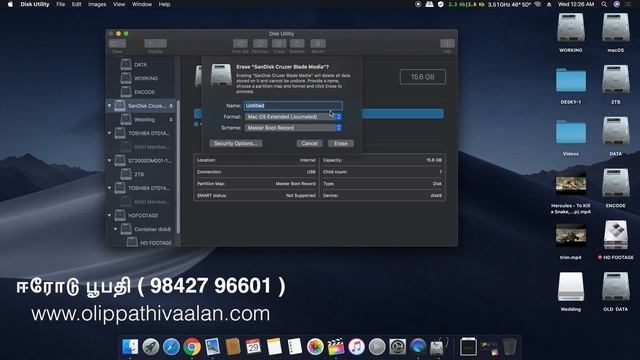Eject the Wedding volume in sidebar
This screenshot has height=360, width=640.
point(171,120)
